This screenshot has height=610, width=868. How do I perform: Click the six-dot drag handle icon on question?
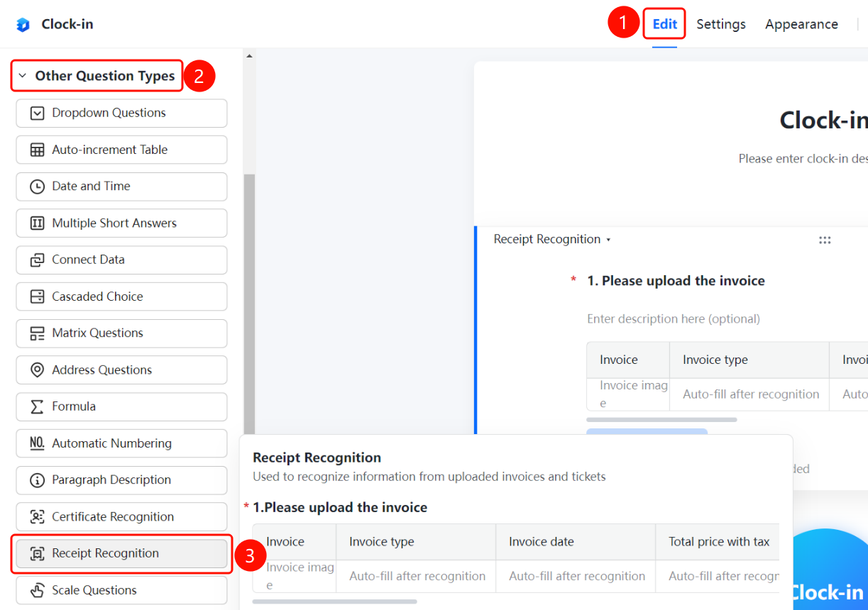tap(825, 240)
